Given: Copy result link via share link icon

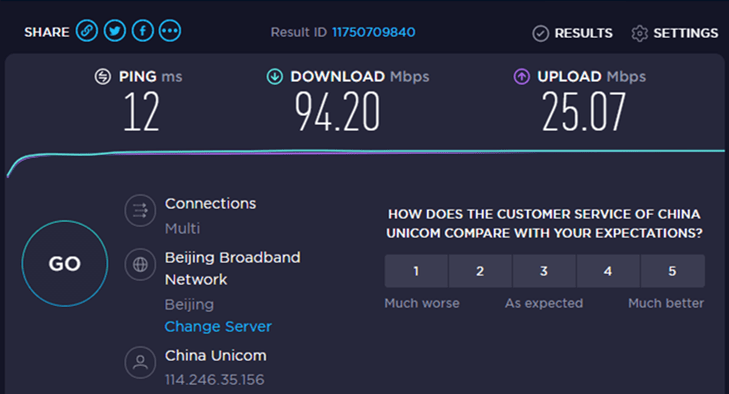Looking at the screenshot, I should pyautogui.click(x=86, y=31).
